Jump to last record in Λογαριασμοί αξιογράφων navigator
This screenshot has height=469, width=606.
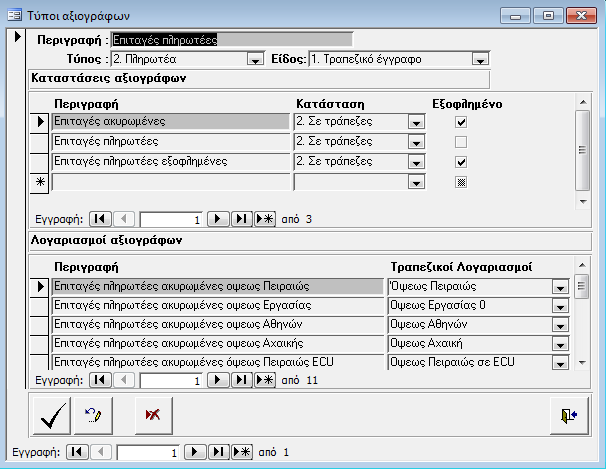point(241,381)
